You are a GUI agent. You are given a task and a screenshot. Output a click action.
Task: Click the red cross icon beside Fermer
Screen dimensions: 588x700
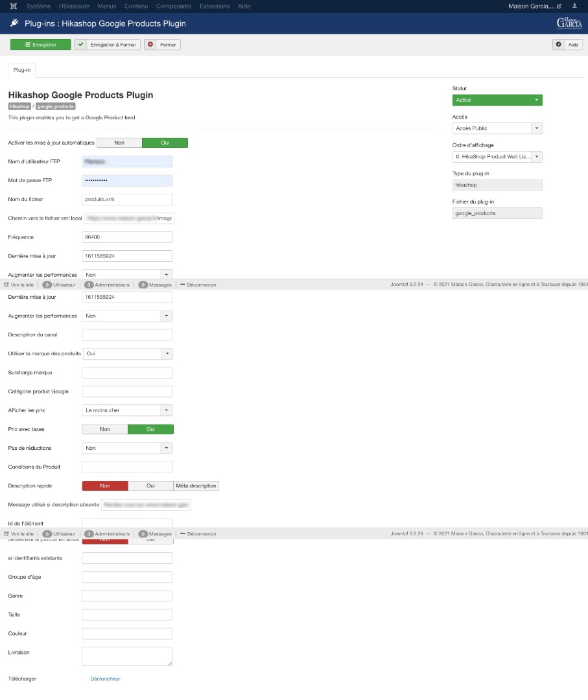tap(150, 45)
